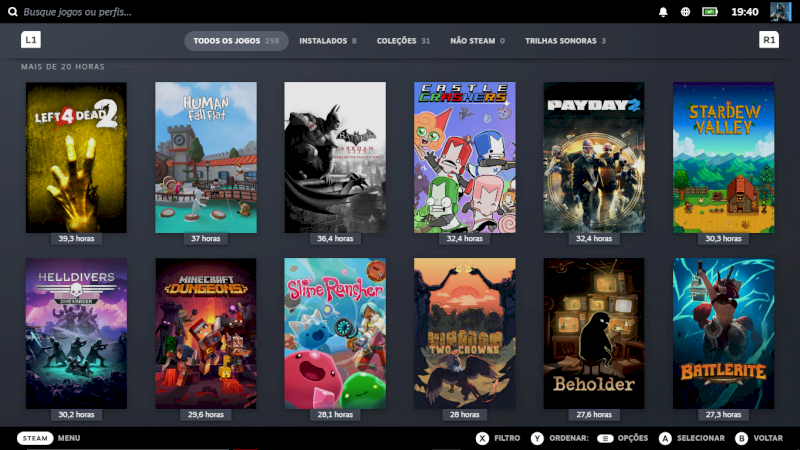The height and width of the screenshot is (450, 800).
Task: Open the Kingdom Two Crowns cover
Action: 464,333
